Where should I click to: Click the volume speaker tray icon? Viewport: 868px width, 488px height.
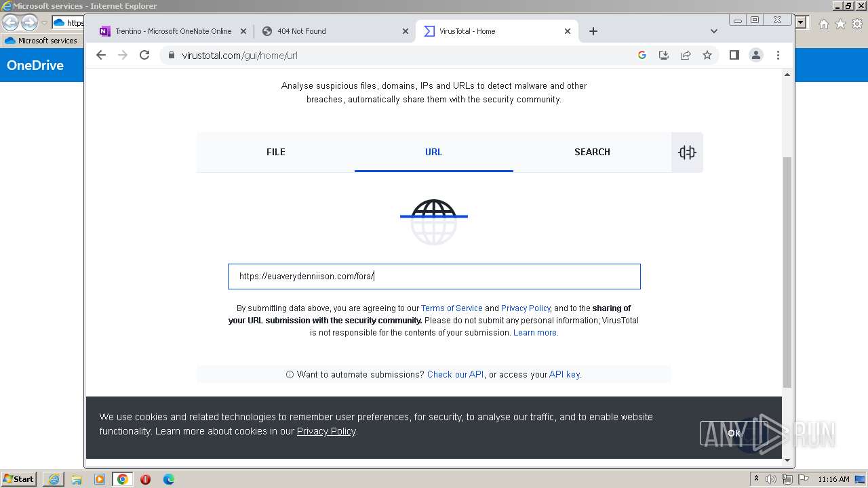tap(771, 479)
